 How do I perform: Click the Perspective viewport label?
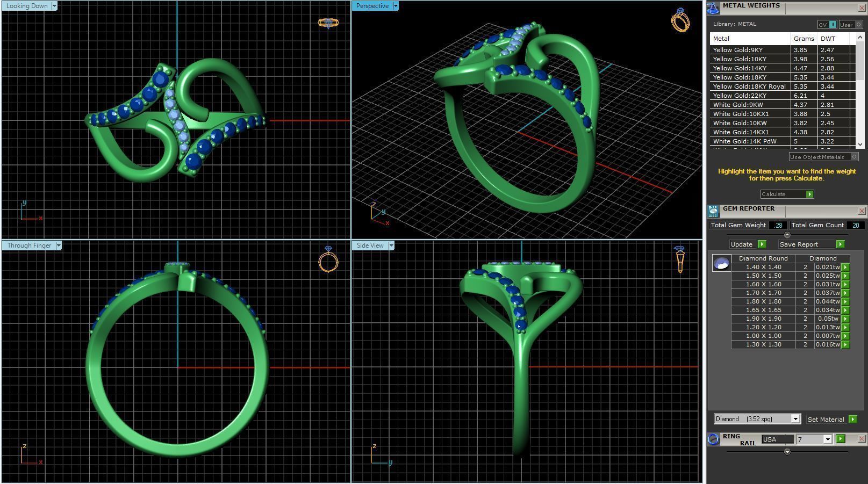[x=372, y=6]
